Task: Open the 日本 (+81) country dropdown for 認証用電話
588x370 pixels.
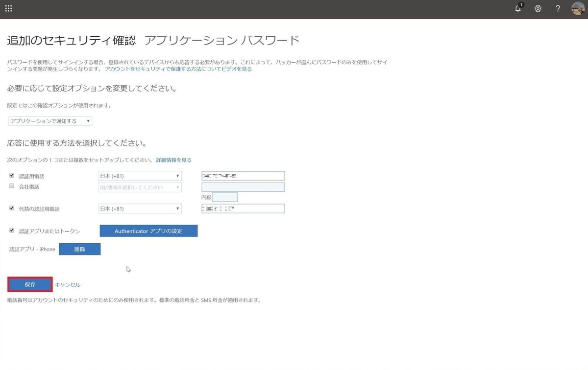Action: coord(140,175)
